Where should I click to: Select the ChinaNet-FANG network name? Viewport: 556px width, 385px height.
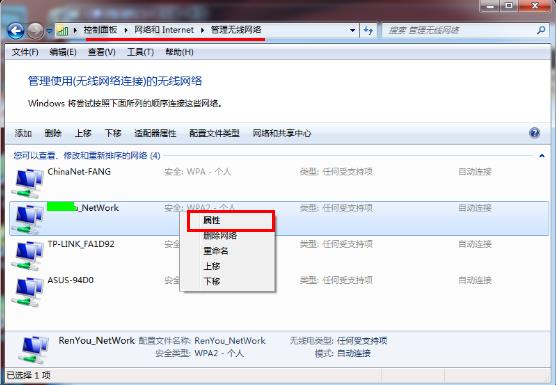pos(79,172)
